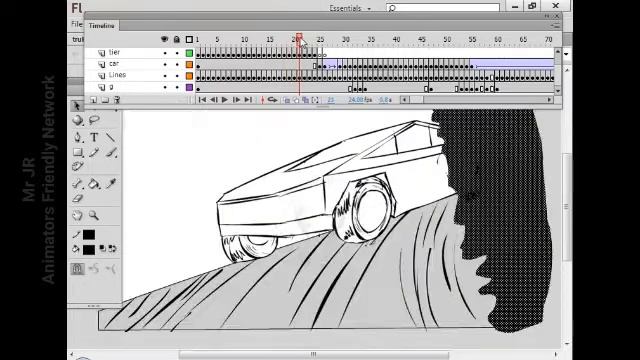Open the Modify Markers dropdown
The width and height of the screenshot is (640, 360).
315,100
